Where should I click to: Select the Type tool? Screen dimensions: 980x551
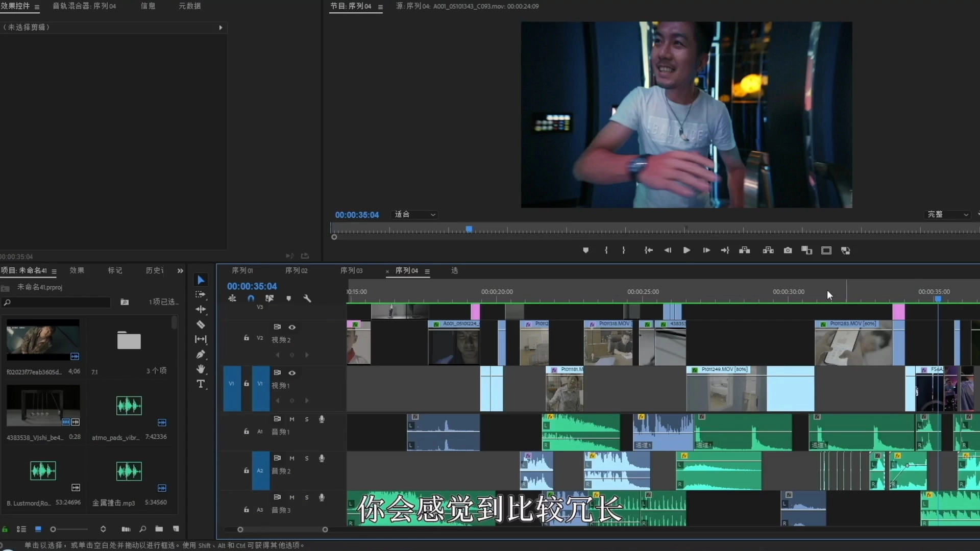coord(201,384)
